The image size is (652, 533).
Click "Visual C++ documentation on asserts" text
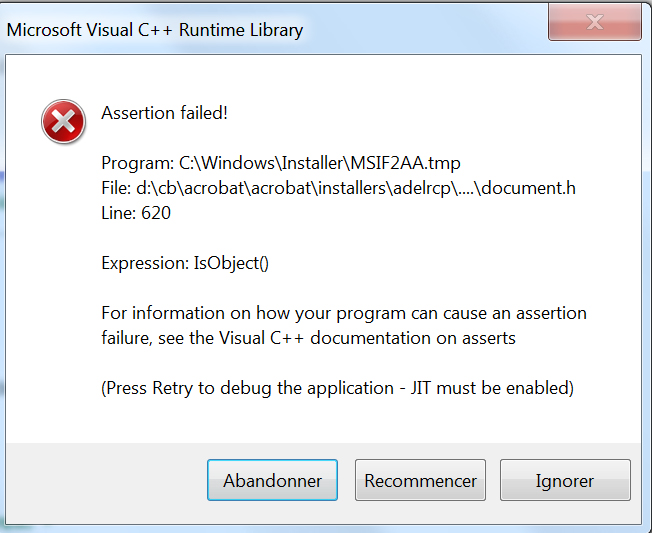coord(367,338)
